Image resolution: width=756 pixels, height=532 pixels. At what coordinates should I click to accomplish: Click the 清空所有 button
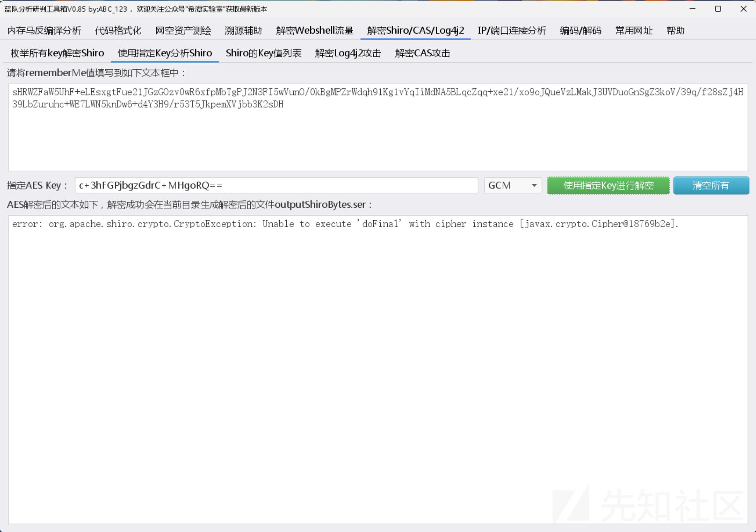point(711,185)
